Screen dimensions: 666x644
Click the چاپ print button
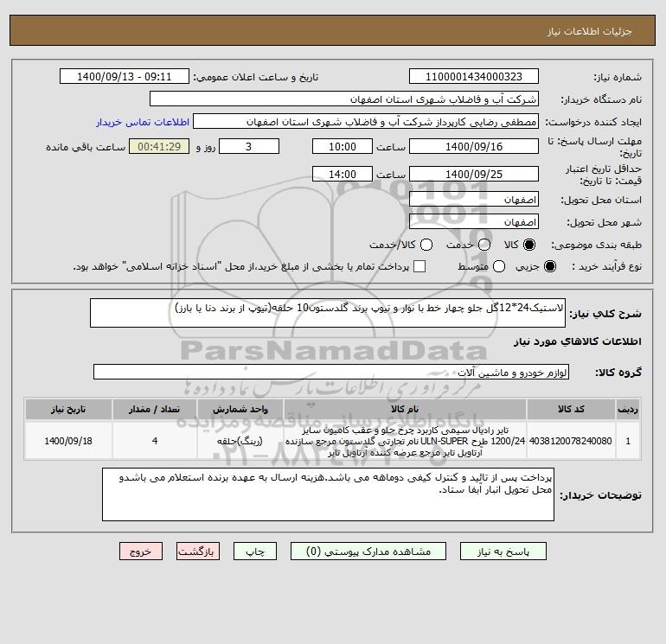[255, 552]
